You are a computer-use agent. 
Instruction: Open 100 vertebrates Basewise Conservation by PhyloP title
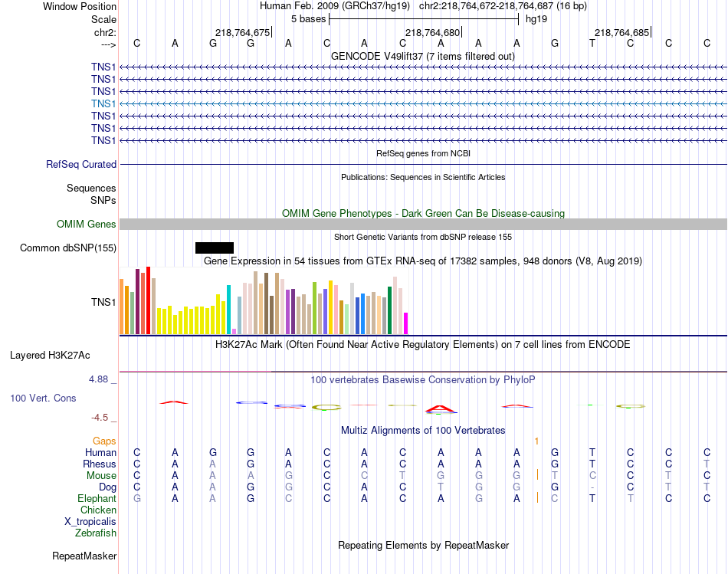point(423,380)
